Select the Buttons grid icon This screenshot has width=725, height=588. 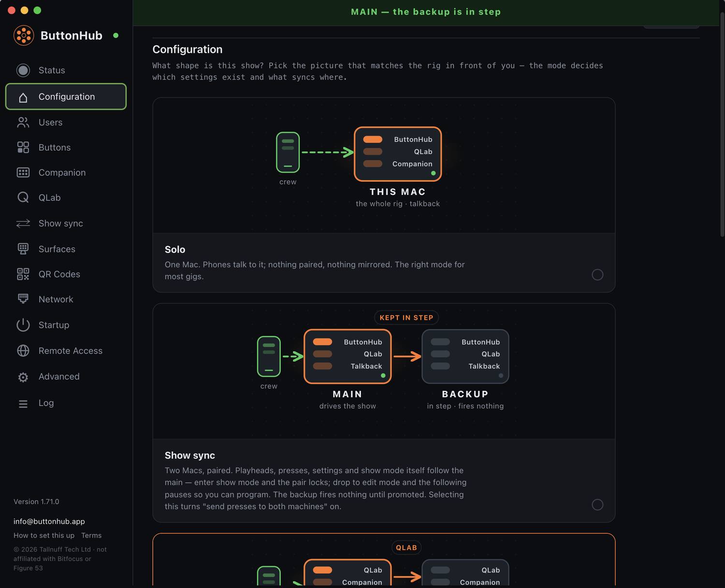tap(23, 147)
